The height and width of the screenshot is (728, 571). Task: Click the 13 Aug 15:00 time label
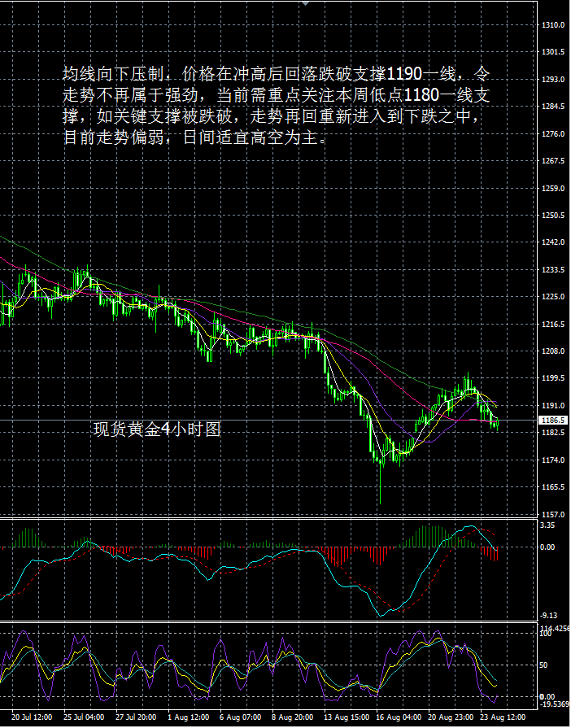[347, 717]
